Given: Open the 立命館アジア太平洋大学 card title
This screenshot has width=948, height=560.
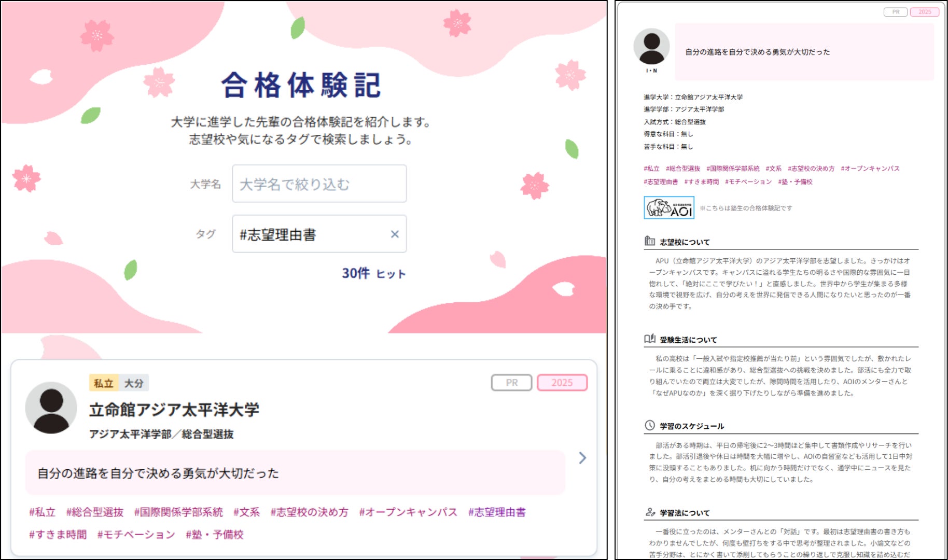Looking at the screenshot, I should 174,410.
